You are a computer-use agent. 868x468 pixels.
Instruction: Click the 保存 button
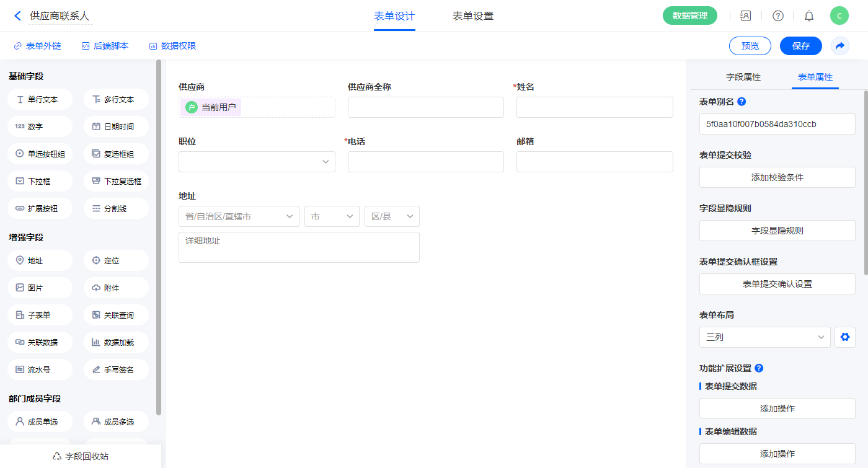(800, 46)
